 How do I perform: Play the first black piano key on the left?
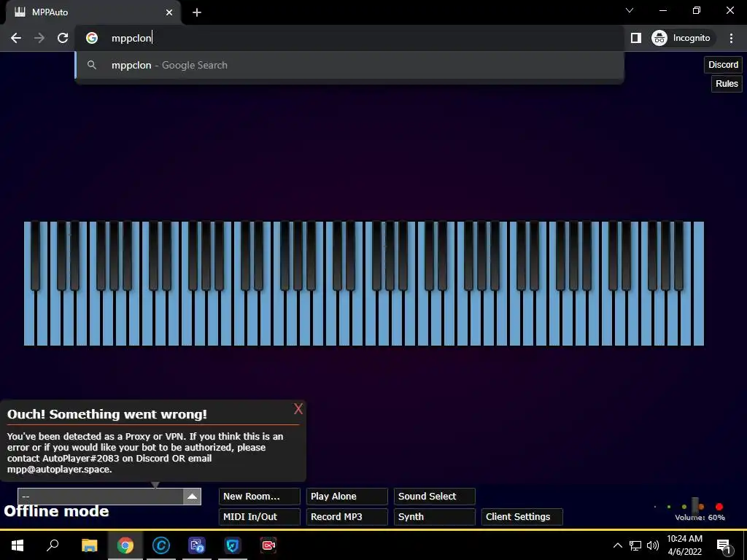coord(35,254)
